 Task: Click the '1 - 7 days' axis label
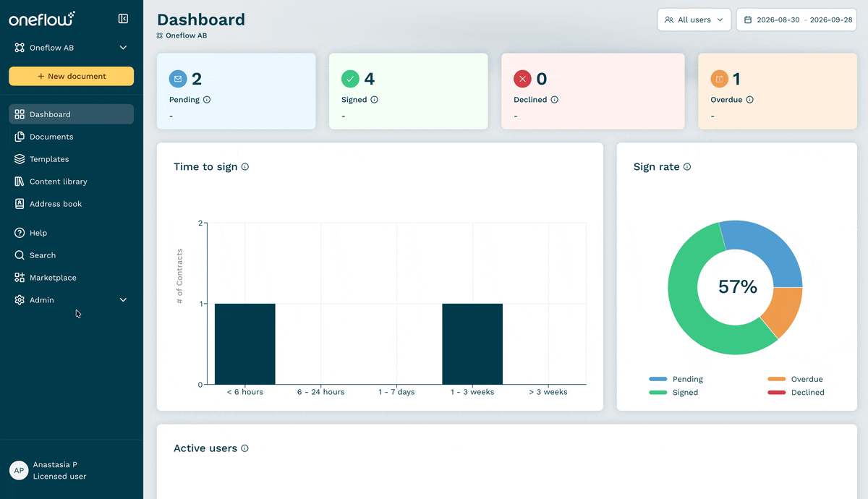pyautogui.click(x=396, y=392)
